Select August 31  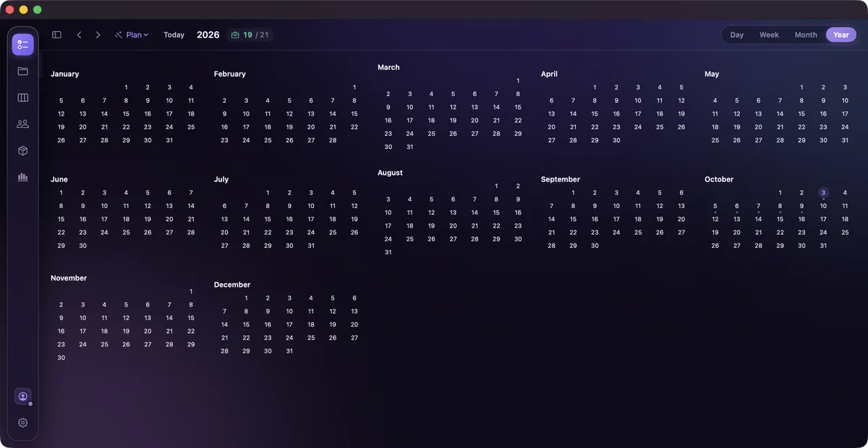point(388,252)
